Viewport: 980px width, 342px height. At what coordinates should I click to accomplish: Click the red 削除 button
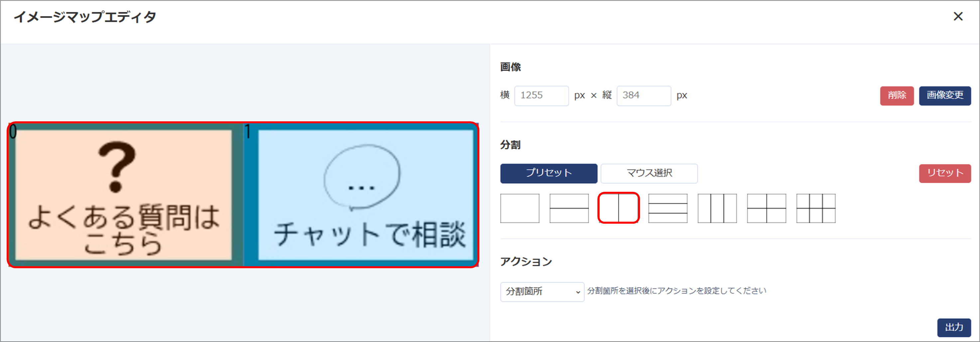897,95
